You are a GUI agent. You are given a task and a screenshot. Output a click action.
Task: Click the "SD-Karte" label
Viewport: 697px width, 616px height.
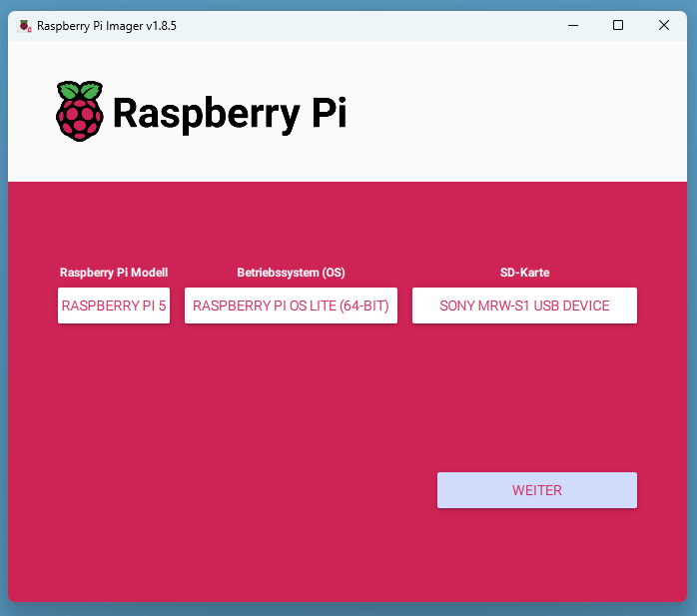click(x=524, y=273)
